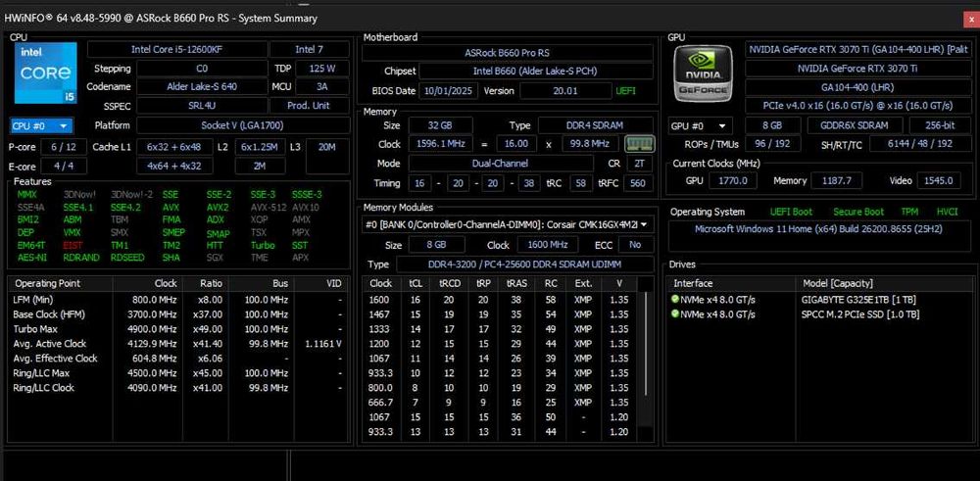This screenshot has height=481, width=980.
Task: Click the NVIDIA GeForce logo
Action: tap(704, 73)
